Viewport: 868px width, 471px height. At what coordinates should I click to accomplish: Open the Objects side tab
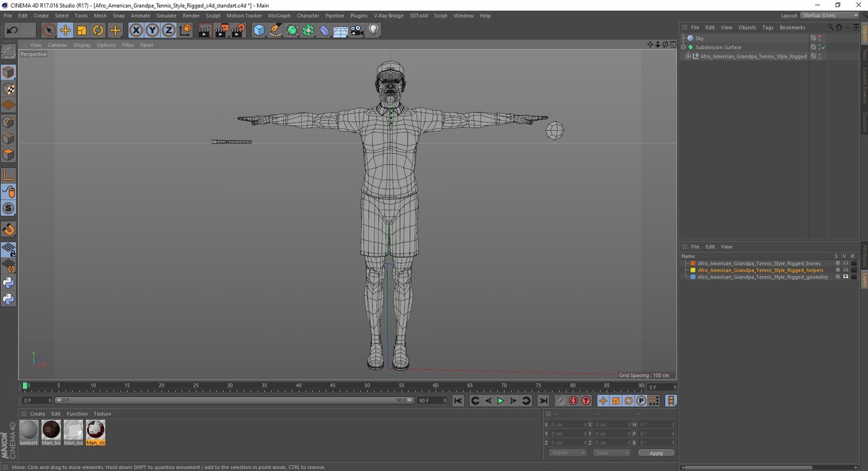click(864, 33)
